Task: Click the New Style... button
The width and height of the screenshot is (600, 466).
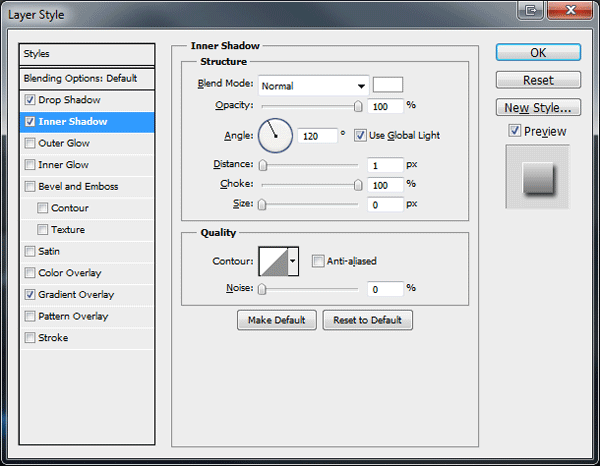Action: tap(538, 108)
